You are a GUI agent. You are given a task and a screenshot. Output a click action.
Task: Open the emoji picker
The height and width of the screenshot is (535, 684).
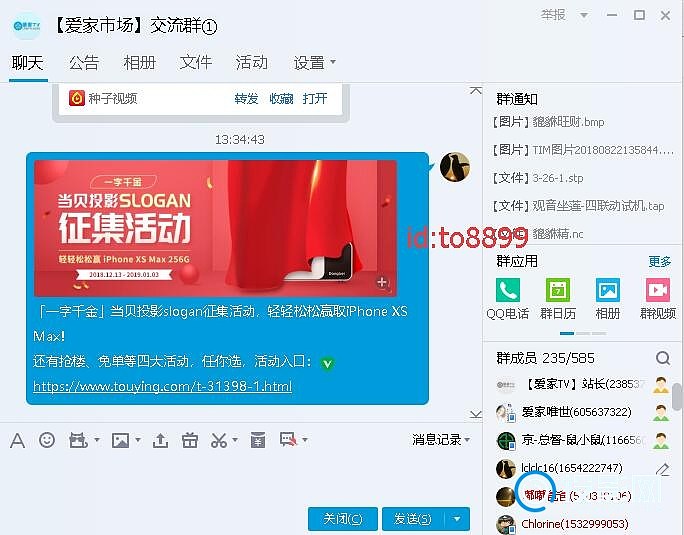click(47, 440)
